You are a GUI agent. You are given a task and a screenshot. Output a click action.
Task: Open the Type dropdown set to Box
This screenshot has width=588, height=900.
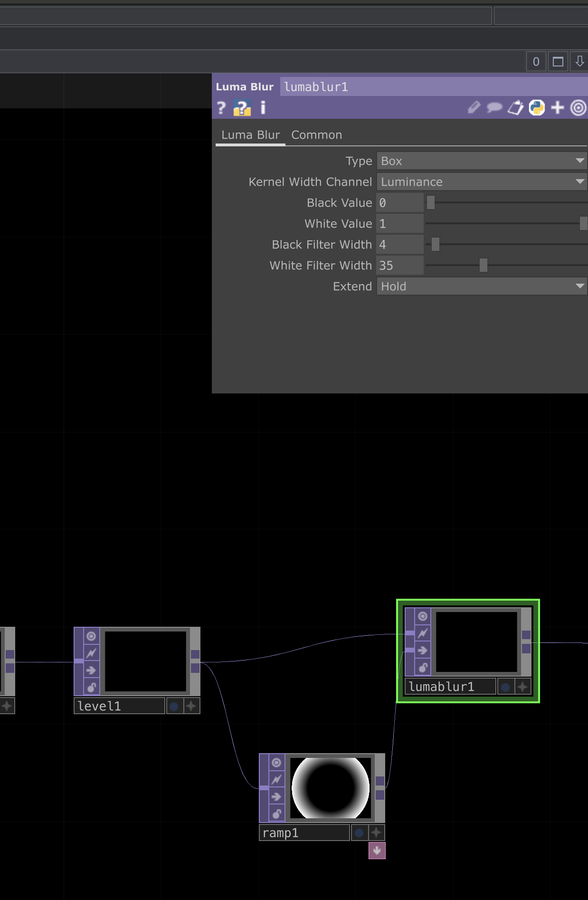click(x=481, y=161)
